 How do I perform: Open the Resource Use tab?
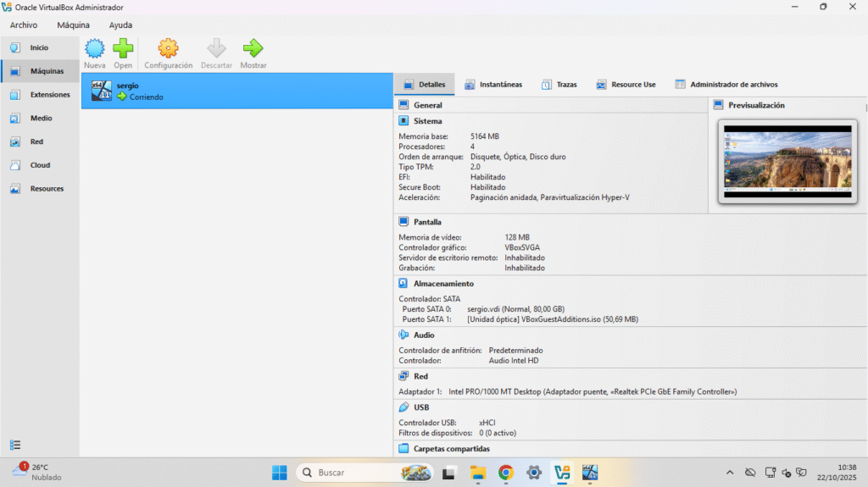point(626,85)
